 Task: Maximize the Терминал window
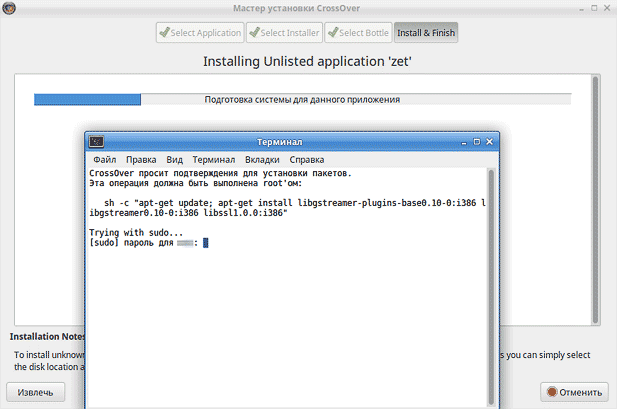(477, 142)
